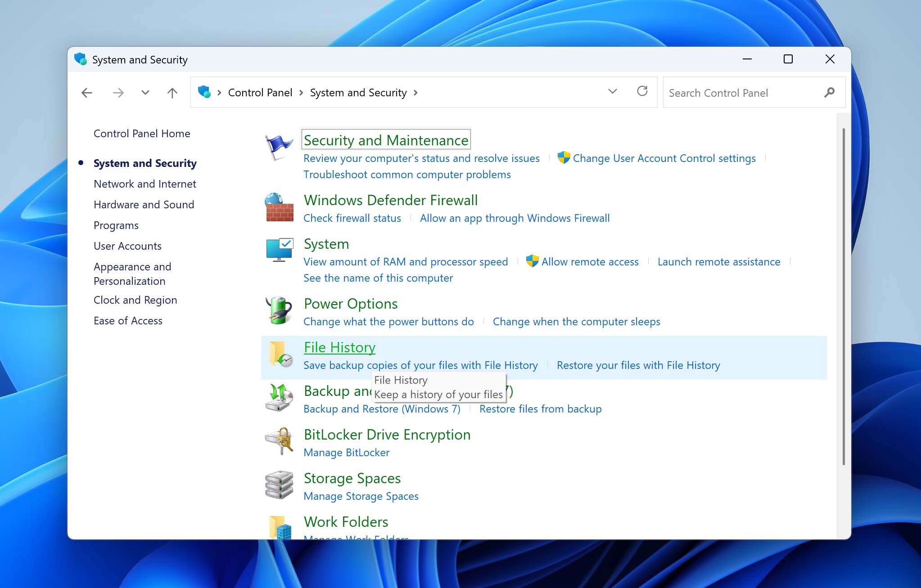Click Check firewall status
921x588 pixels.
tap(352, 218)
